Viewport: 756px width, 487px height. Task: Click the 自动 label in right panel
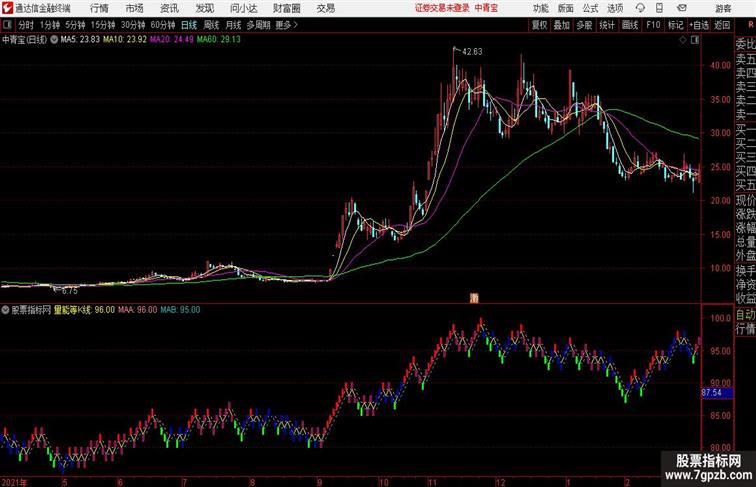tap(745, 315)
